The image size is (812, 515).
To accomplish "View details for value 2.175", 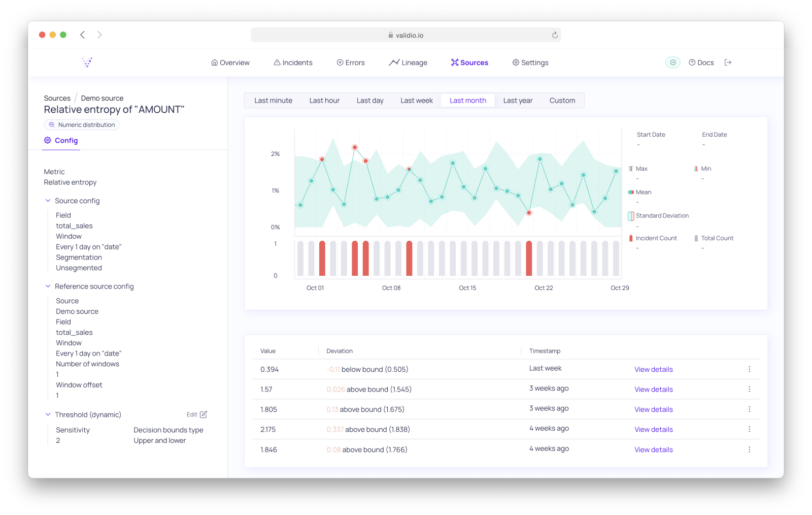I will click(653, 429).
